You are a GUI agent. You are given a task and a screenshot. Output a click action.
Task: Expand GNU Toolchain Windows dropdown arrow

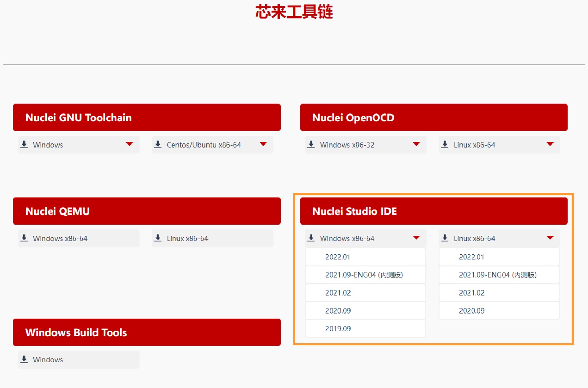[129, 144]
